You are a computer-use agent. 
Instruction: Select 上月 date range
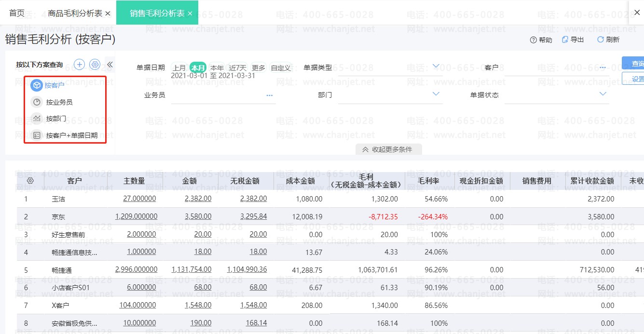(179, 68)
